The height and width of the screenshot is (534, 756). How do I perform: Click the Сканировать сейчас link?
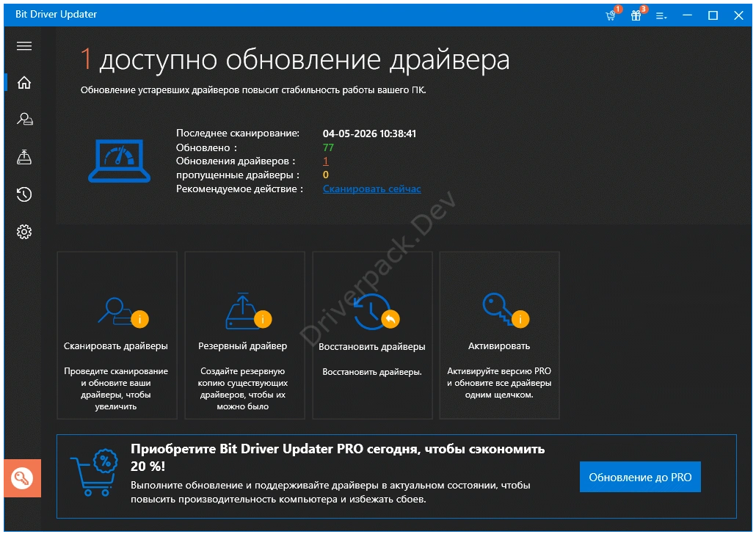click(x=371, y=189)
